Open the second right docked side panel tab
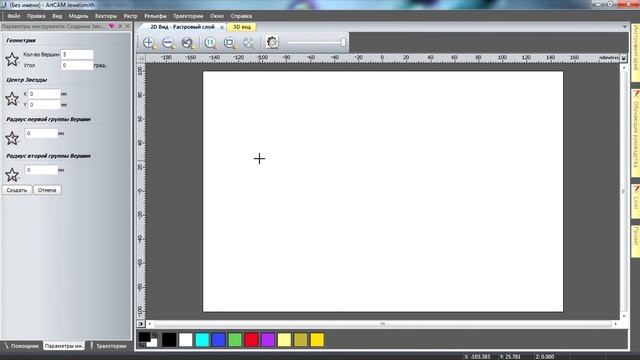Viewport: 640px width, 360px height. click(636, 133)
